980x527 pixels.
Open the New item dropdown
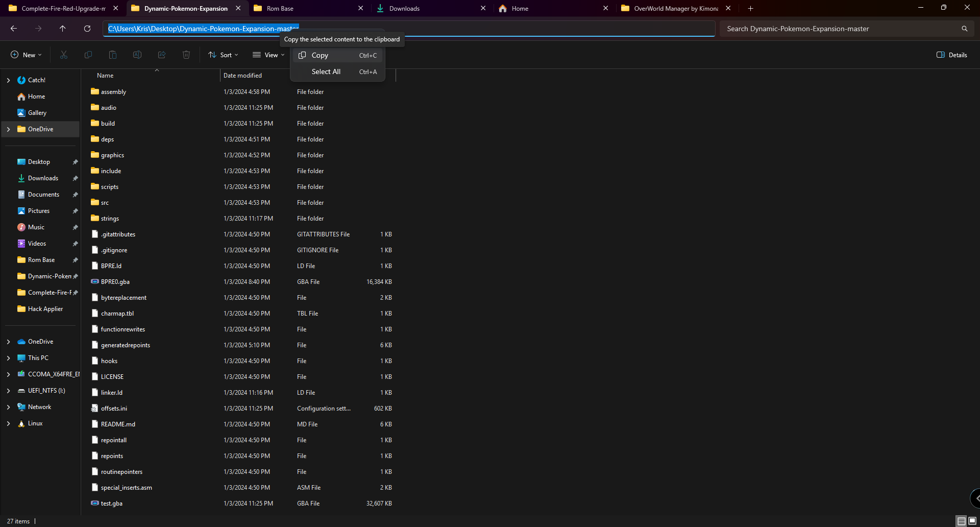(x=26, y=55)
